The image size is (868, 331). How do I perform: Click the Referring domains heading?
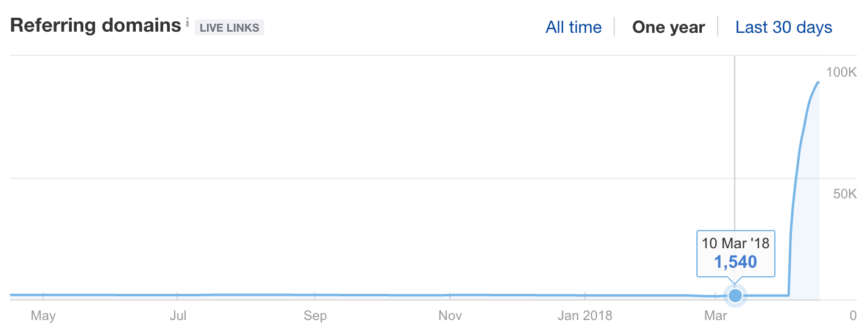96,25
